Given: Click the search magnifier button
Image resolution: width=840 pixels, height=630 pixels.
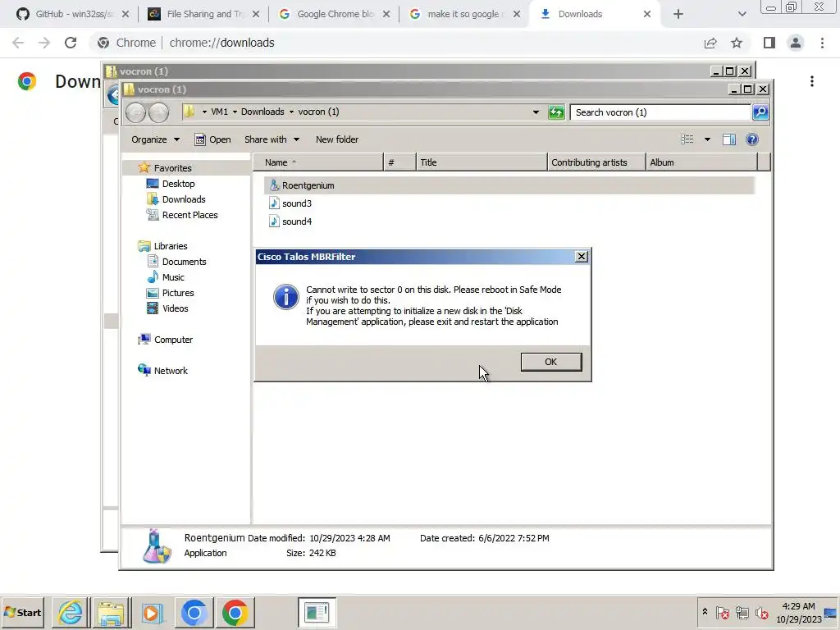Looking at the screenshot, I should [x=760, y=112].
